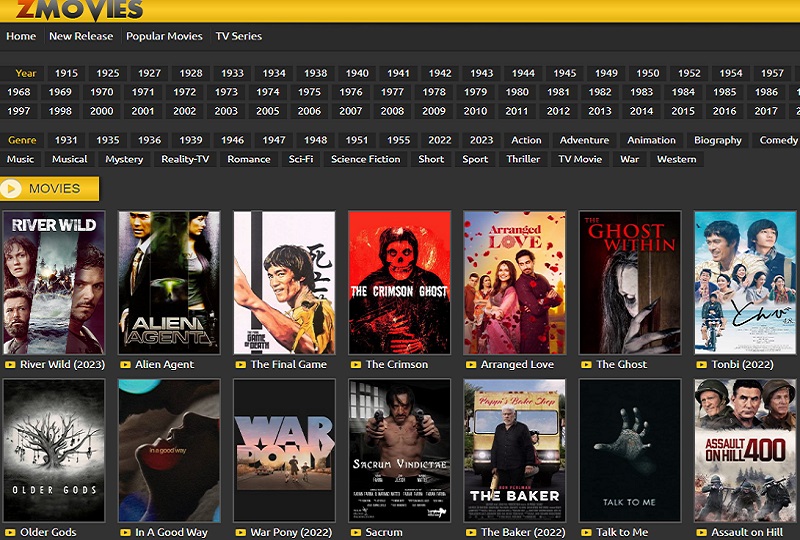Open The Ghost Within poster

(630, 283)
